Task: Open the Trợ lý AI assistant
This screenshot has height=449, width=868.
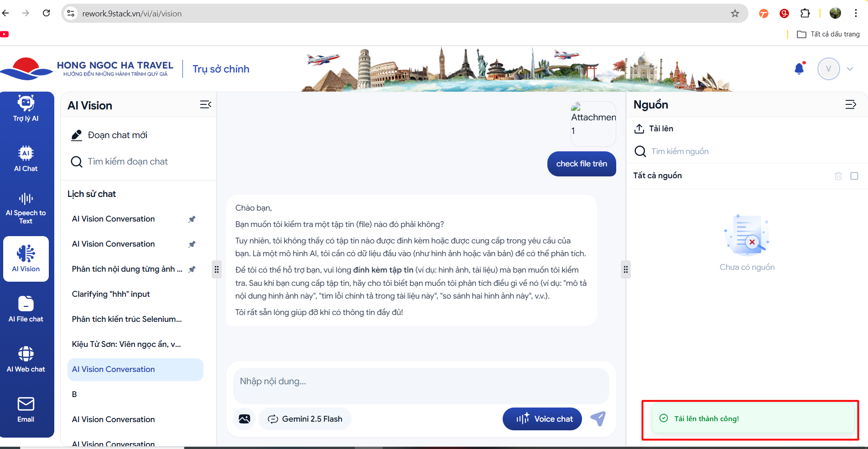Action: tap(26, 108)
